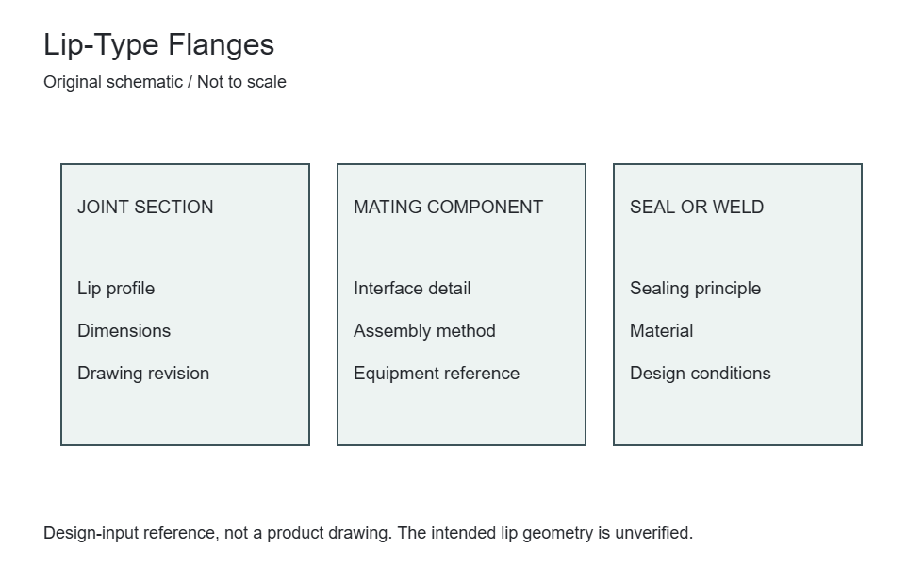Click the Material entry
924x566 pixels.
[x=661, y=331]
